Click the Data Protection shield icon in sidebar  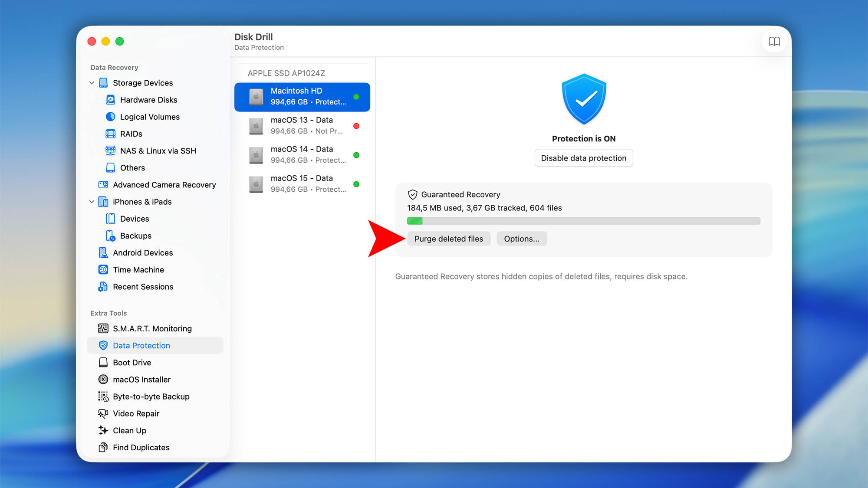click(x=103, y=345)
